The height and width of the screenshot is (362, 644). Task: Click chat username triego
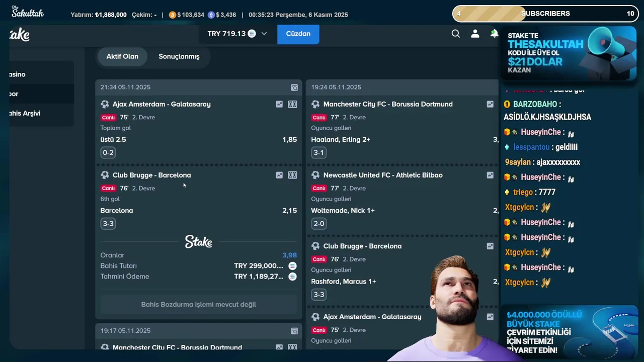coord(523,192)
